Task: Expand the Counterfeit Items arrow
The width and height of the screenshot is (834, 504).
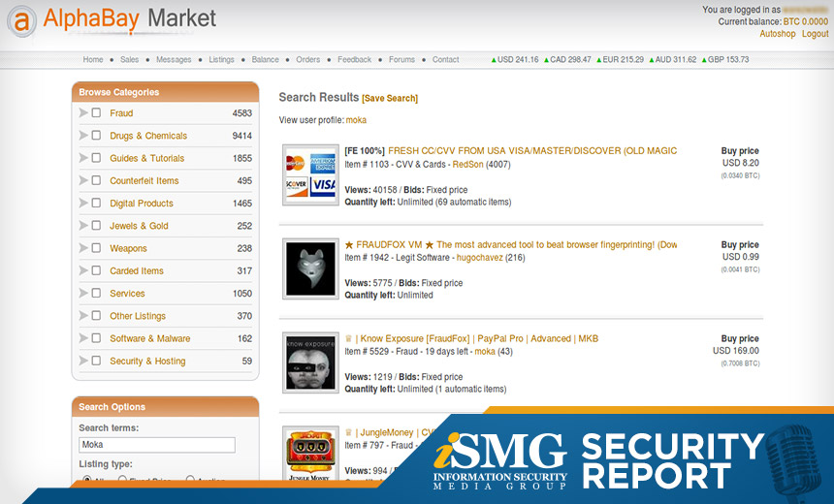Action: pos(83,180)
